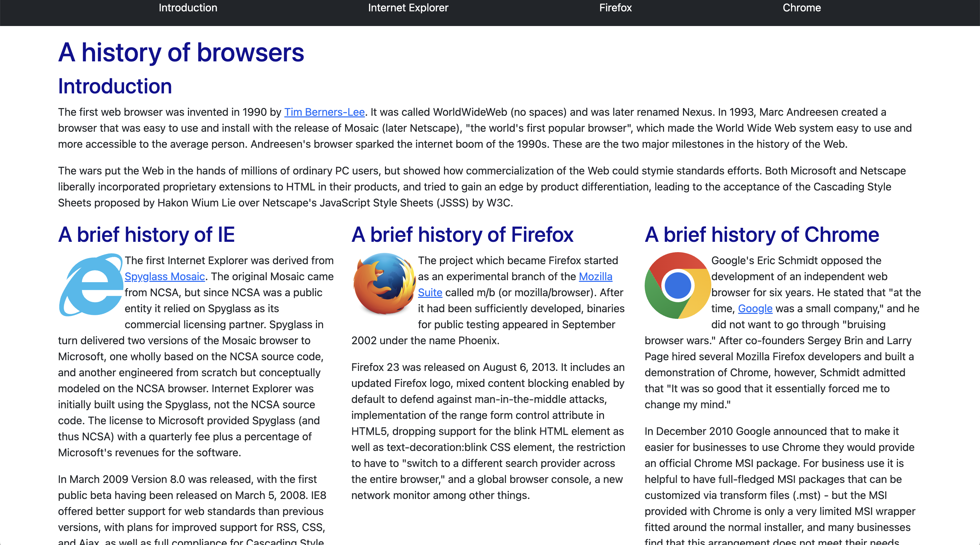980x545 pixels.
Task: Jump to Chrome from the nav bar
Action: pyautogui.click(x=802, y=8)
